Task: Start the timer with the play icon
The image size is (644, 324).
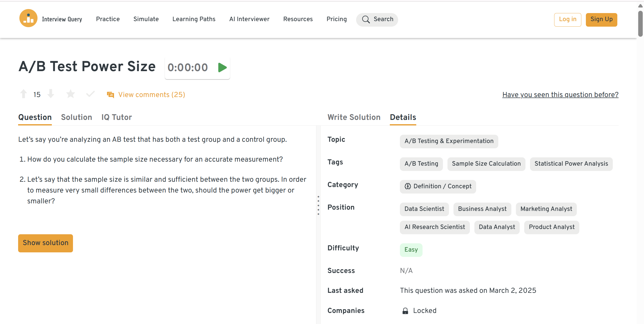Action: coord(222,68)
